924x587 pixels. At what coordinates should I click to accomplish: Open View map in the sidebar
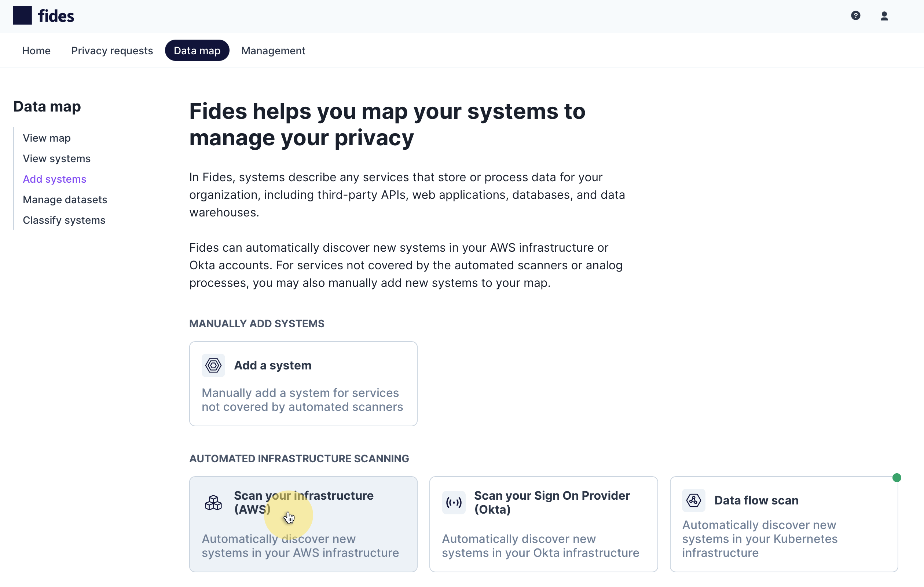click(x=47, y=138)
